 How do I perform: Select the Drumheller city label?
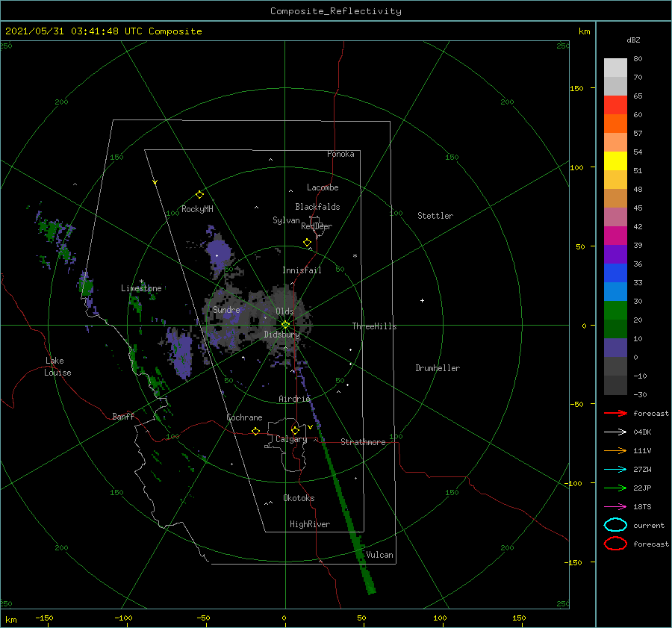[438, 368]
